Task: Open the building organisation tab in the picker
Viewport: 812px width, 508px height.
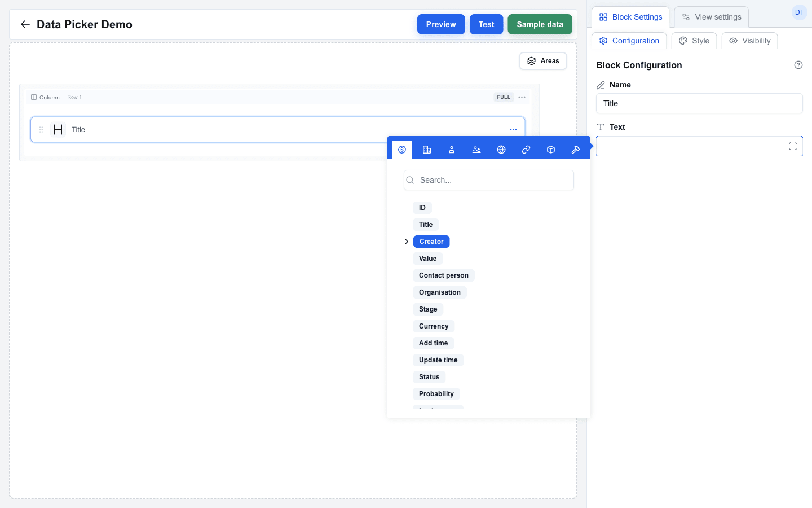Action: coord(427,150)
